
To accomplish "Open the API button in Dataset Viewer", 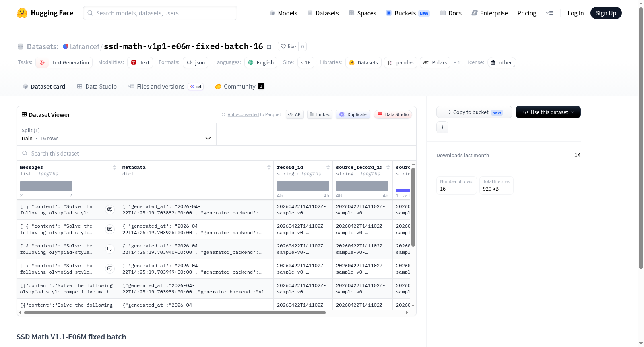I will pos(295,114).
